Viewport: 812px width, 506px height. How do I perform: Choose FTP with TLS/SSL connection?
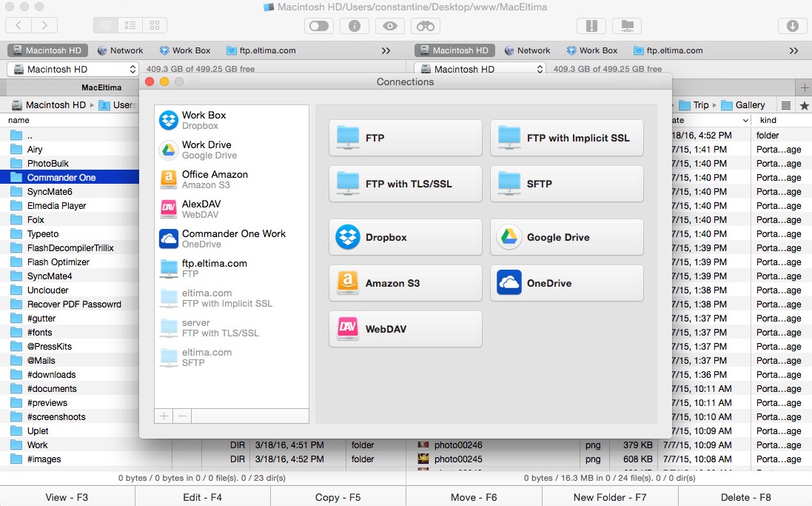406,184
